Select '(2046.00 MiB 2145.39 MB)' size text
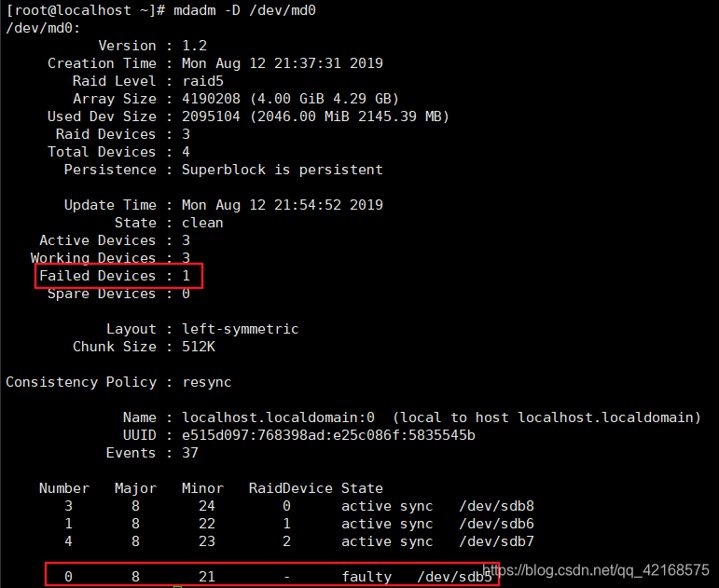This screenshot has height=588, width=719. click(350, 116)
